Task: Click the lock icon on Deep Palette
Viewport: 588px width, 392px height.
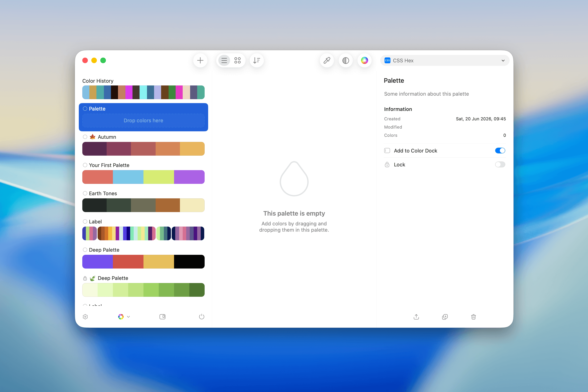Action: coord(85,278)
